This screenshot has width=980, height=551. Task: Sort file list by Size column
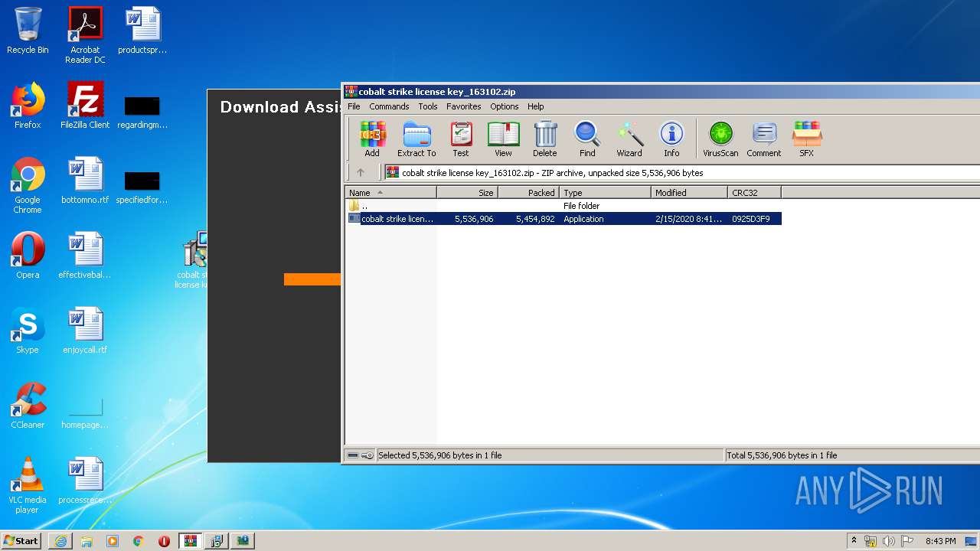tap(467, 193)
